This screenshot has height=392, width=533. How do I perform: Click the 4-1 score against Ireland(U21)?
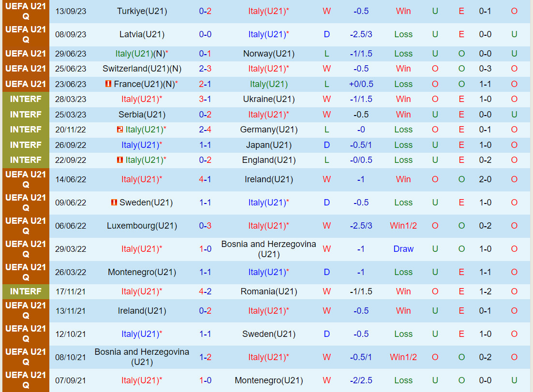tap(205, 179)
